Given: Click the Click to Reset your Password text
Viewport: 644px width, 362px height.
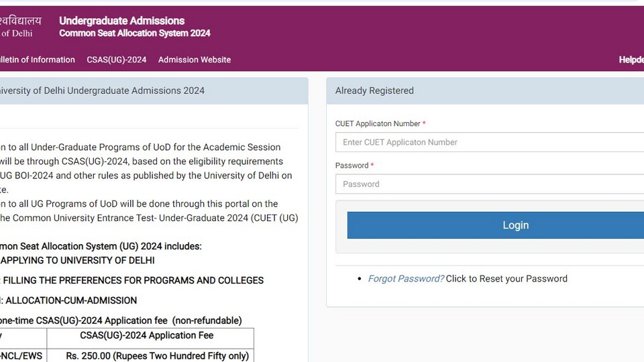Looking at the screenshot, I should point(506,279).
